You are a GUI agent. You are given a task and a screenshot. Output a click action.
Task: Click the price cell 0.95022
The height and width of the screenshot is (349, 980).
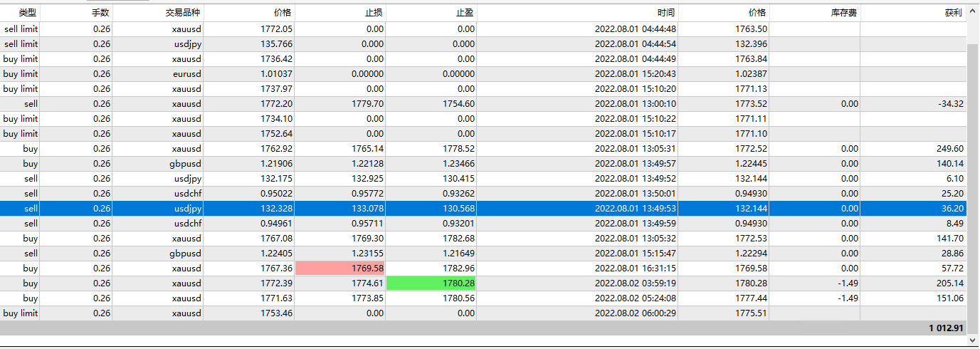[x=278, y=194]
